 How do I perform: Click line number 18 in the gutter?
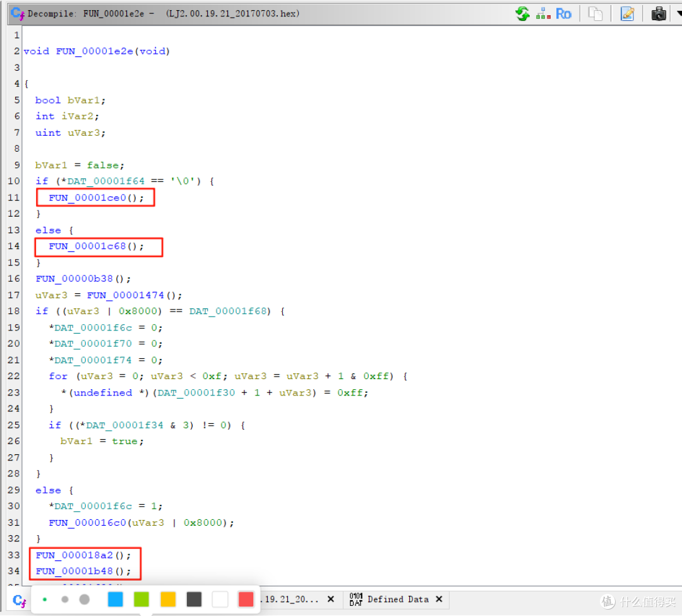click(x=14, y=311)
